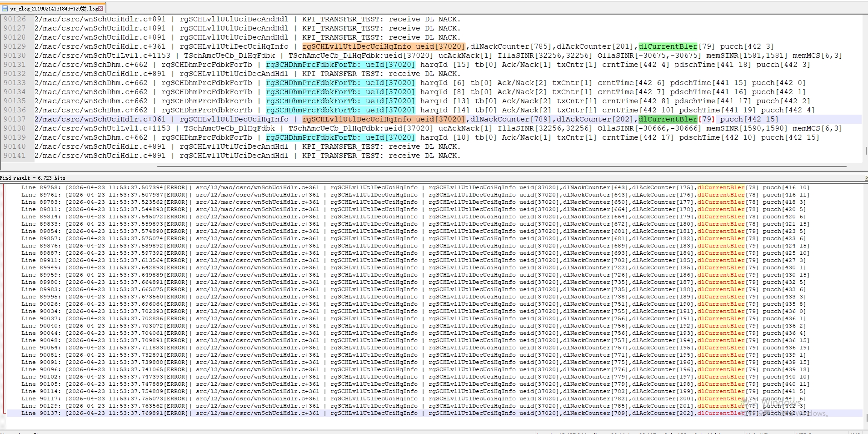
Task: Click the editor vertical scrollbar thumb
Action: [866, 151]
